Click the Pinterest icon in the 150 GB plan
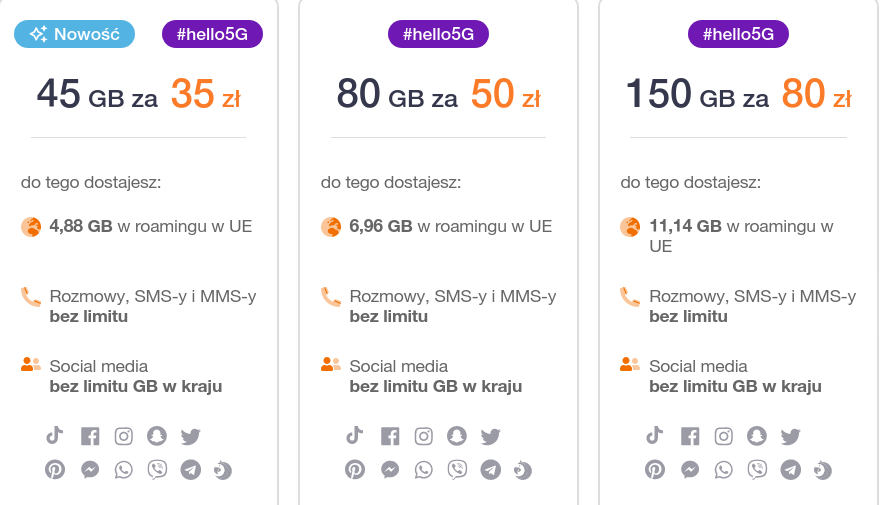This screenshot has width=890, height=505. click(655, 469)
